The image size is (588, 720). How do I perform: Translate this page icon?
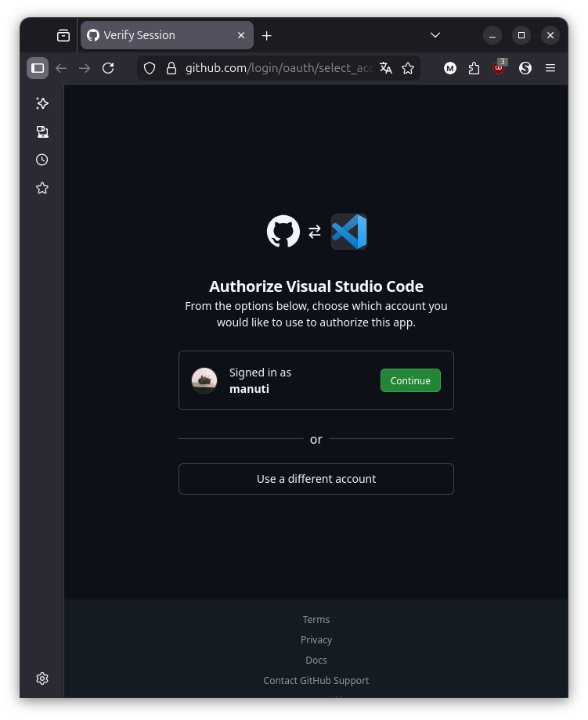click(x=386, y=68)
